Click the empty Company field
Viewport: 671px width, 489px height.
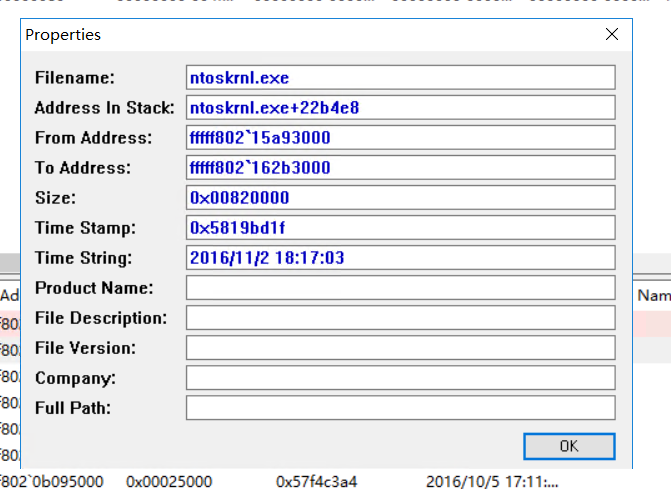(x=401, y=378)
